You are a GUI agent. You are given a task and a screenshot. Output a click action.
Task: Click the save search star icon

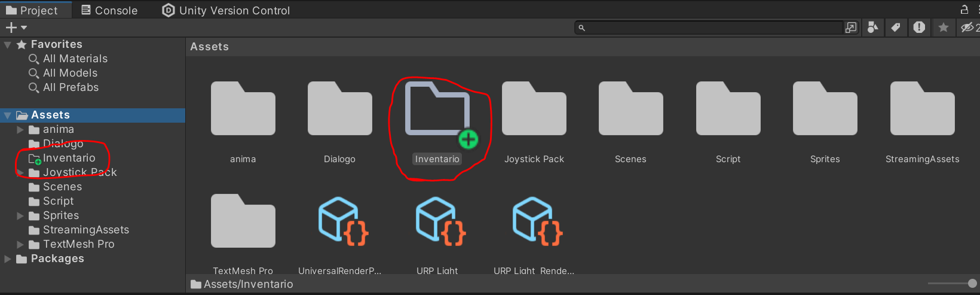point(944,28)
